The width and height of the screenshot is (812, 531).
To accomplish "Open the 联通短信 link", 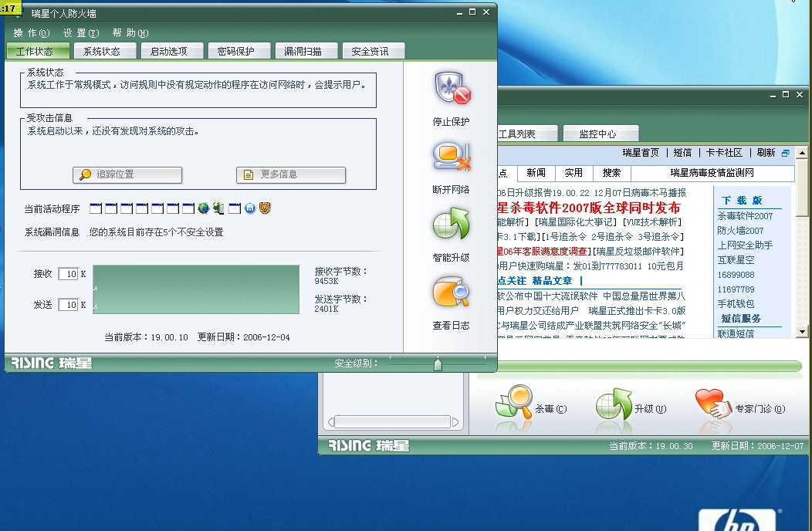I will [736, 333].
